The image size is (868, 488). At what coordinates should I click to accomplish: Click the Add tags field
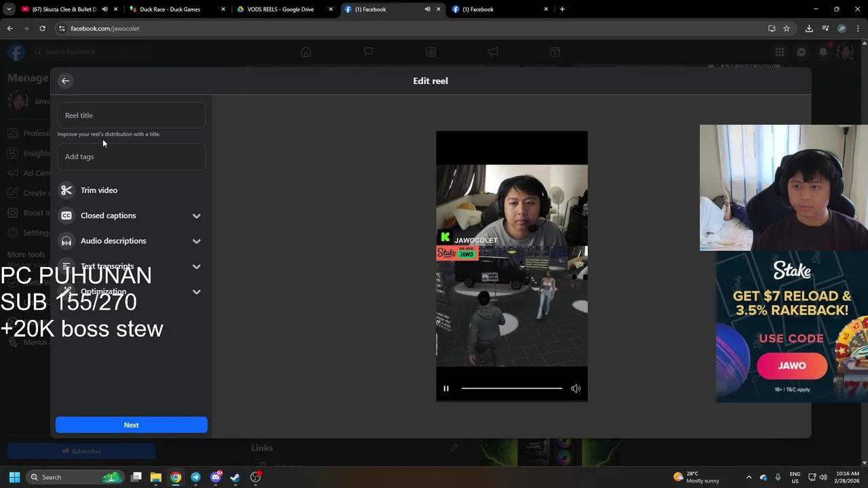[x=132, y=157]
